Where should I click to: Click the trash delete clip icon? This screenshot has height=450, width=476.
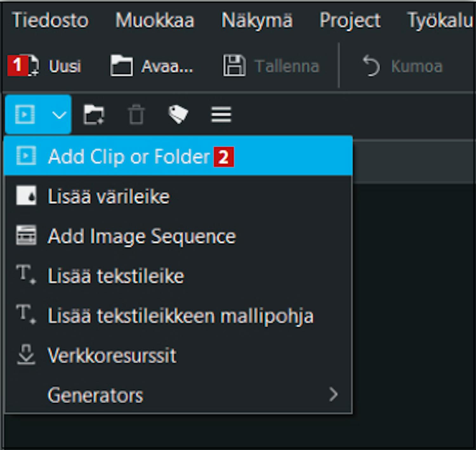[x=136, y=114]
